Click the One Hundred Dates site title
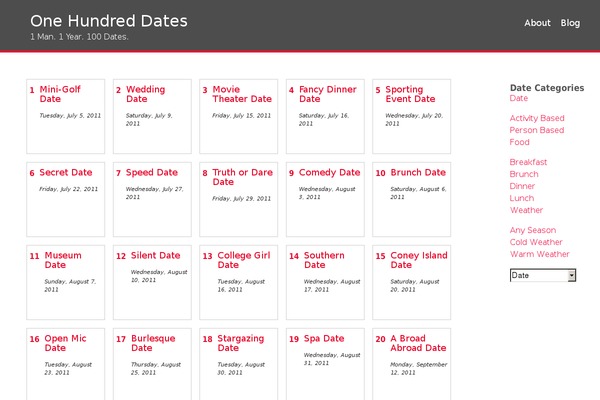Screen dimensions: 600x400 coord(109,21)
